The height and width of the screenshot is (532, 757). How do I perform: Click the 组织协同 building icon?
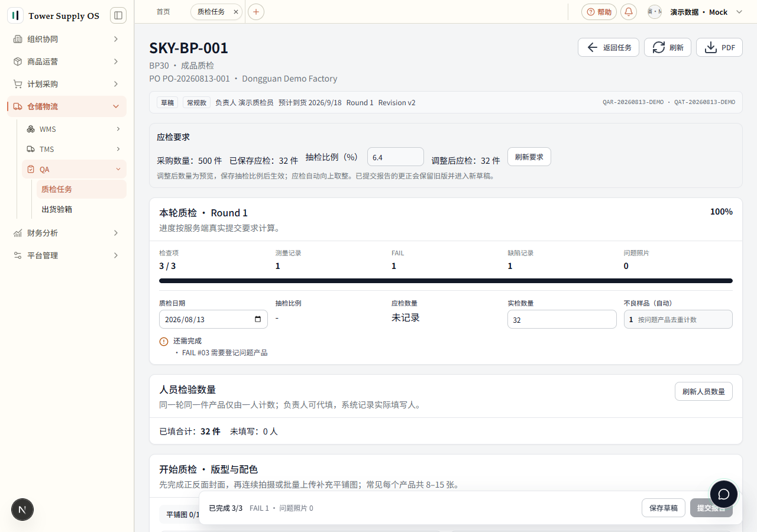[x=18, y=39]
